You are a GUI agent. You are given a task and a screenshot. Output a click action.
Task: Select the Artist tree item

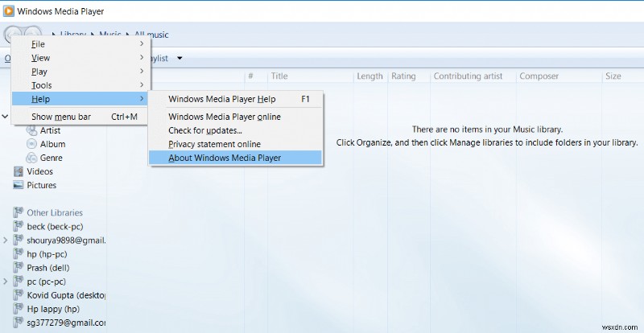(x=50, y=130)
